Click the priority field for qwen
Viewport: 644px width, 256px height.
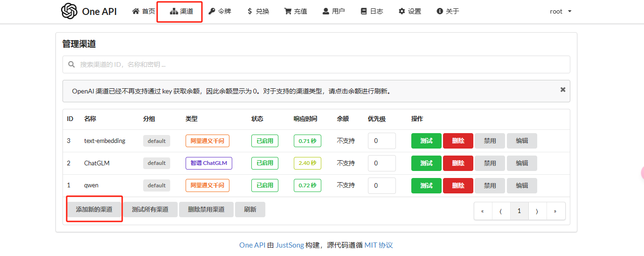[382, 185]
